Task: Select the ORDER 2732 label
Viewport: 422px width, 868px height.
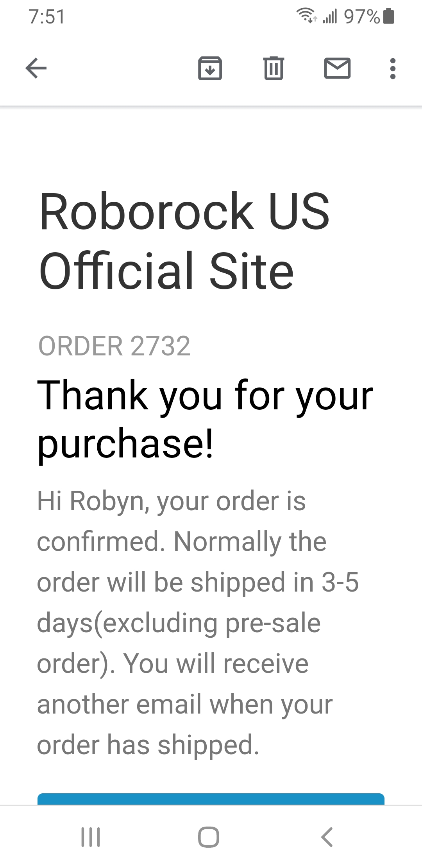Action: click(x=114, y=346)
